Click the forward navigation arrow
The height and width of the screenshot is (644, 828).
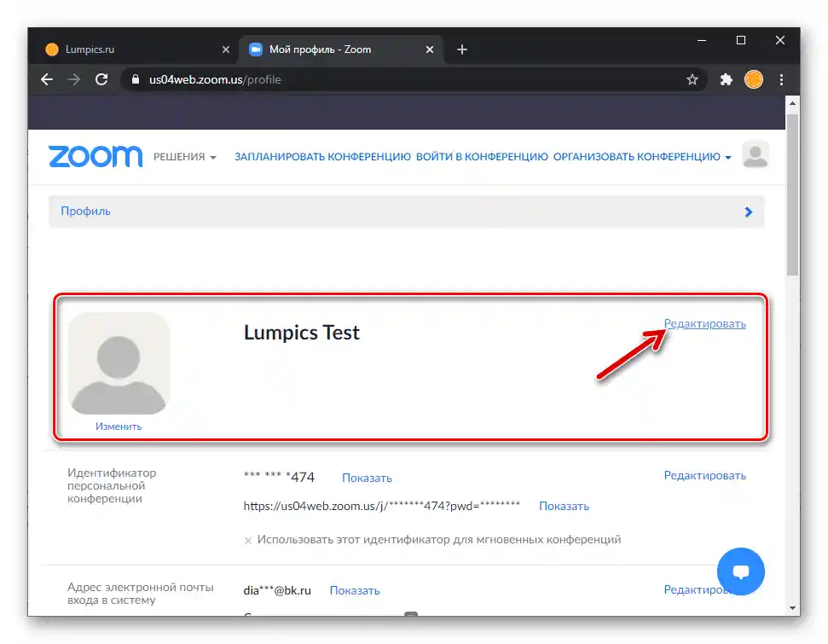coord(74,80)
